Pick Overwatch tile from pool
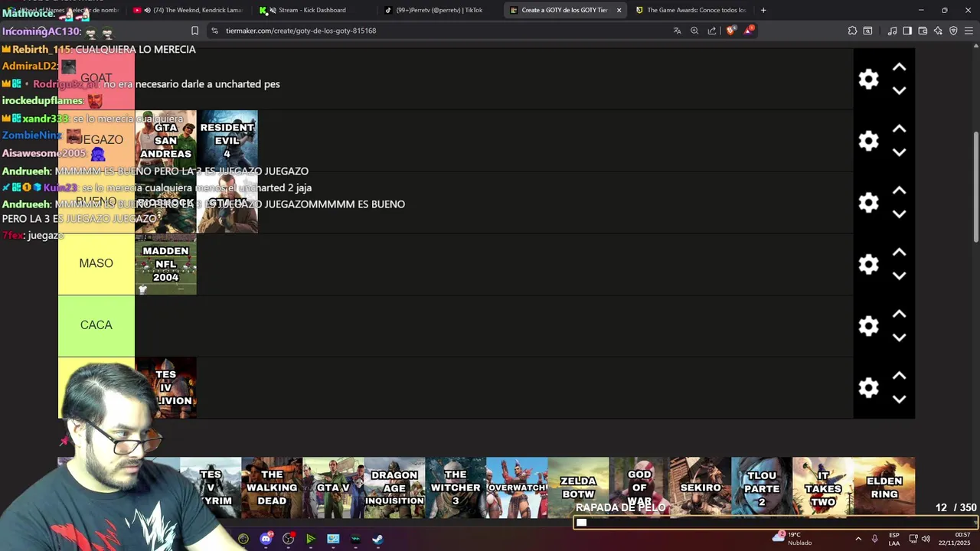 (x=517, y=487)
